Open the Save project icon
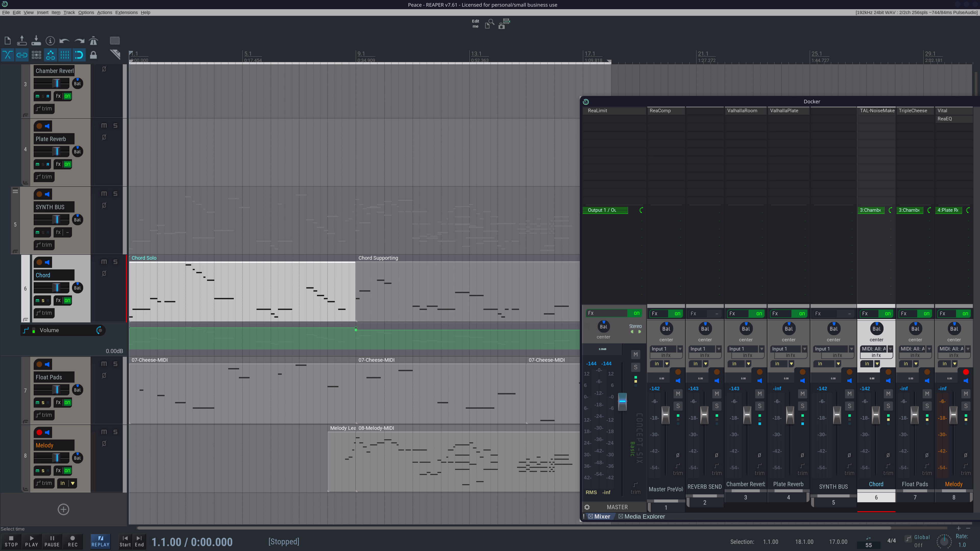 [x=36, y=40]
